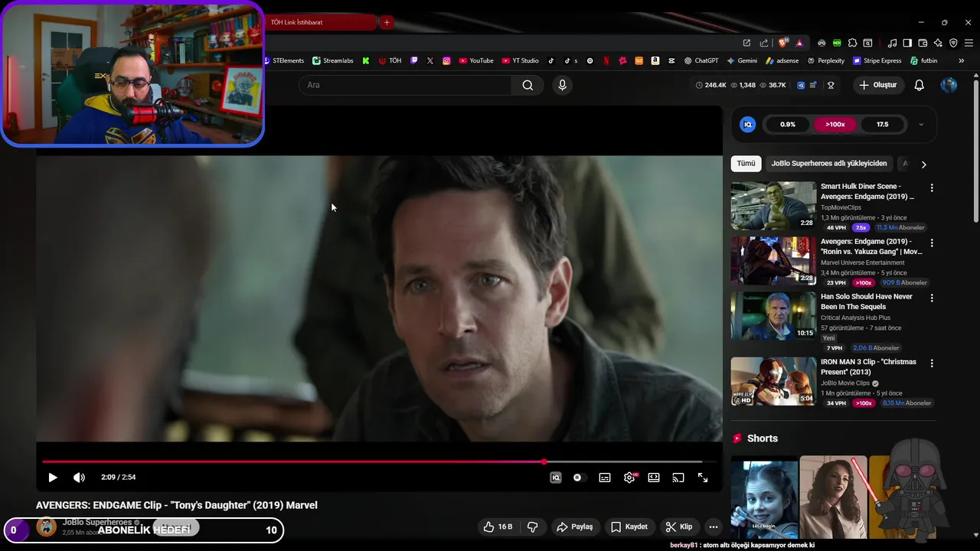Click the Oluştur create button
The height and width of the screenshot is (551, 980).
click(x=877, y=85)
